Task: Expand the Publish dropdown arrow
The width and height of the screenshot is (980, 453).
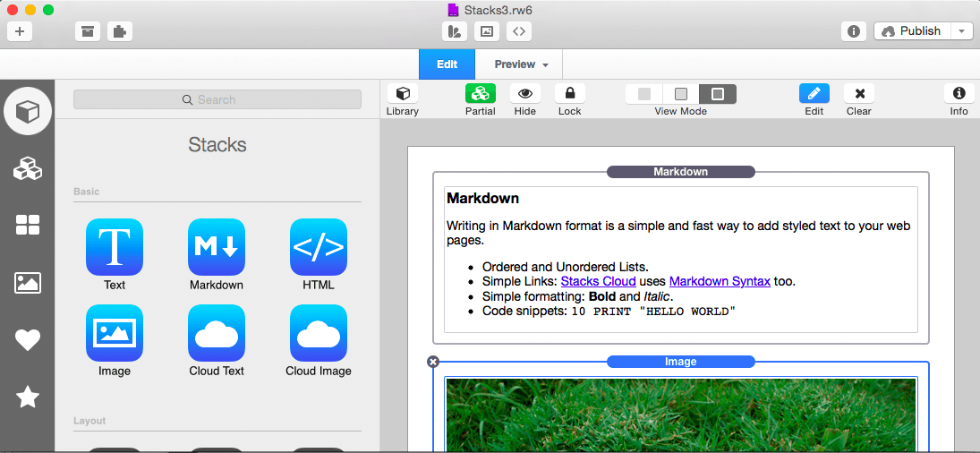Action: click(x=961, y=31)
